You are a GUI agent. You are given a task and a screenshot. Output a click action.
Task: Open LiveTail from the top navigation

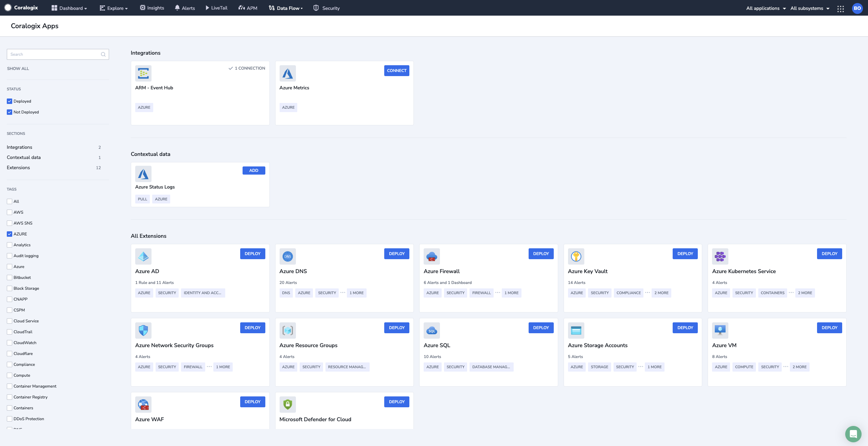216,8
